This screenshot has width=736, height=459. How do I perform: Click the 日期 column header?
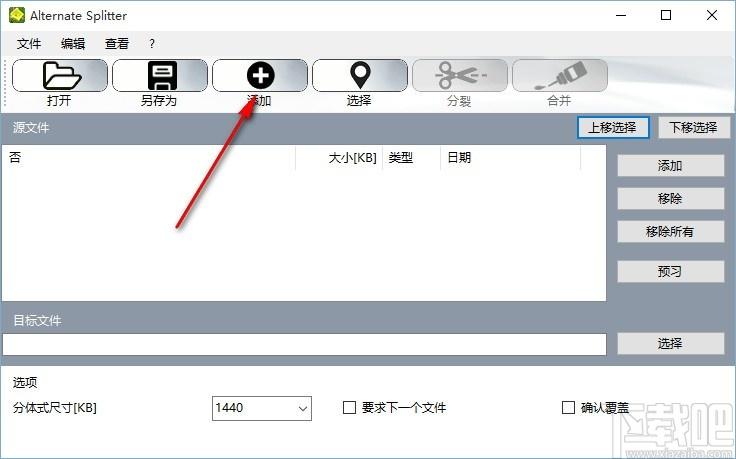pyautogui.click(x=511, y=158)
